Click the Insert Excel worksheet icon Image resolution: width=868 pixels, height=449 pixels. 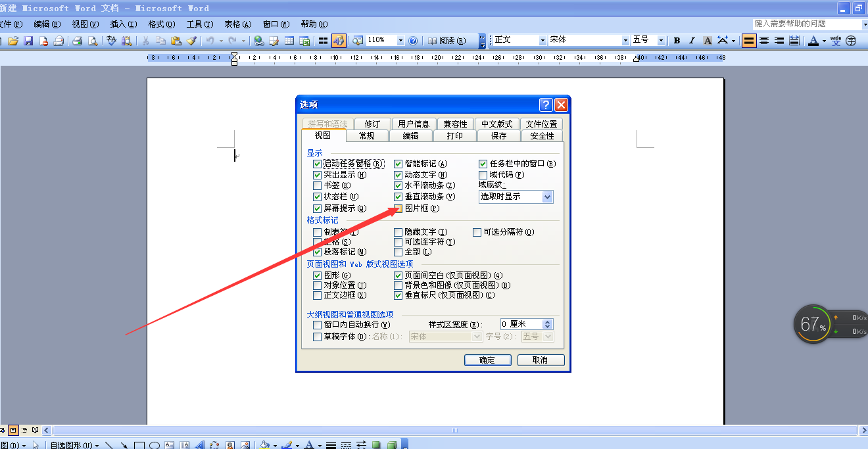304,41
